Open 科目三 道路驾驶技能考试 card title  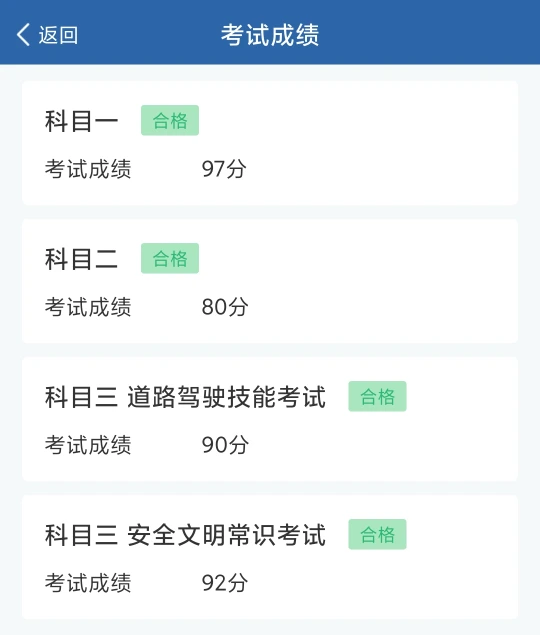coord(185,397)
